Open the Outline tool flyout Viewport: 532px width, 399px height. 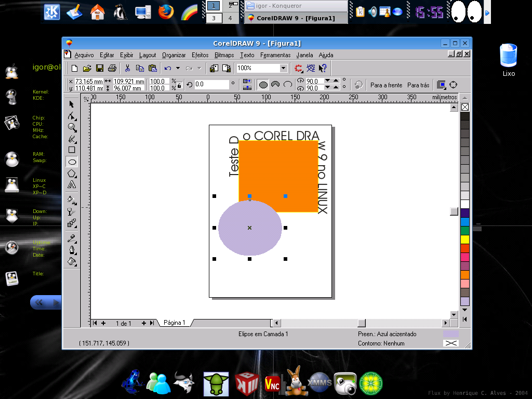(x=72, y=250)
